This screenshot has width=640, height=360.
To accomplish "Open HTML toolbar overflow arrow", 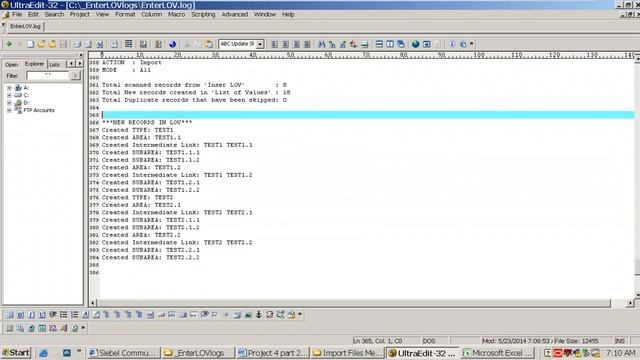I will click(300, 314).
